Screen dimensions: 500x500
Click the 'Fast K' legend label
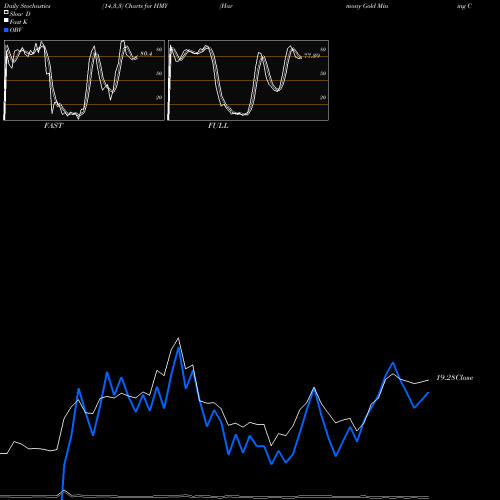[x=19, y=22]
